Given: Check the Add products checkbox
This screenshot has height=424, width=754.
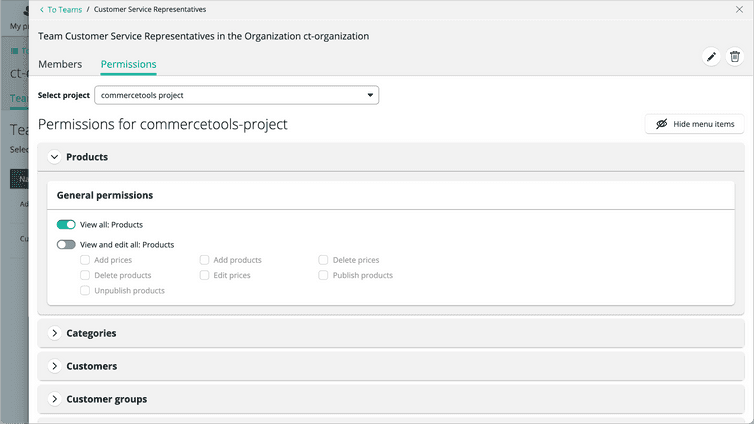Looking at the screenshot, I should coord(204,260).
